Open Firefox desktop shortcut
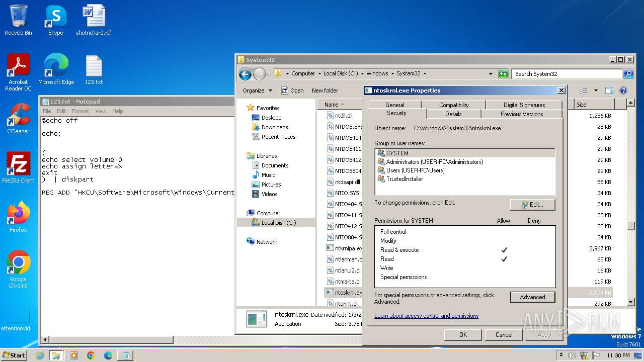644x362 pixels. [18, 217]
